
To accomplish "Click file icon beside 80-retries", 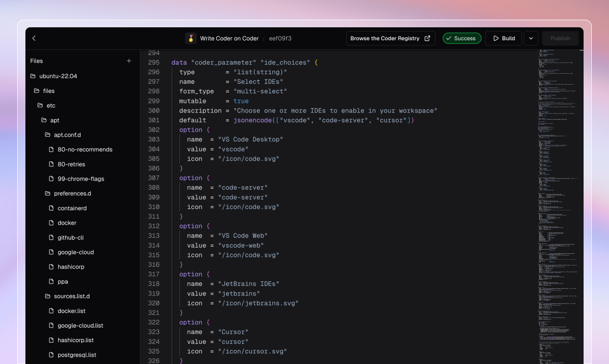I will tap(52, 164).
